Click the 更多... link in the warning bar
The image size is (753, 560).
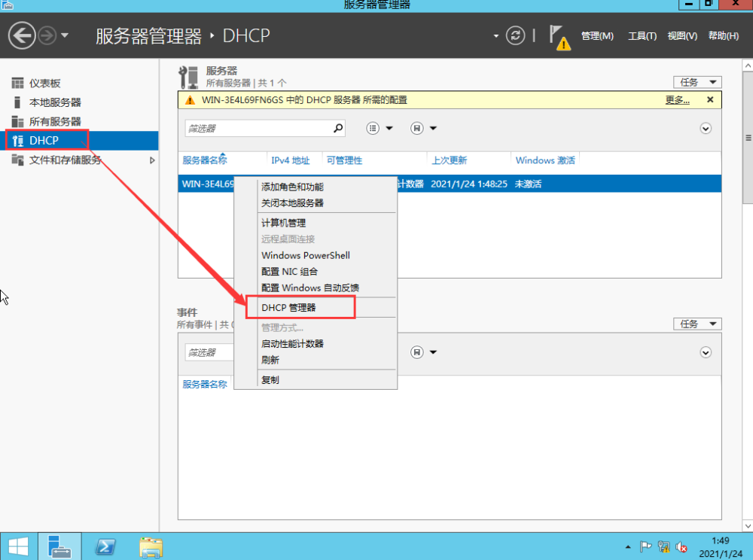[x=677, y=100]
